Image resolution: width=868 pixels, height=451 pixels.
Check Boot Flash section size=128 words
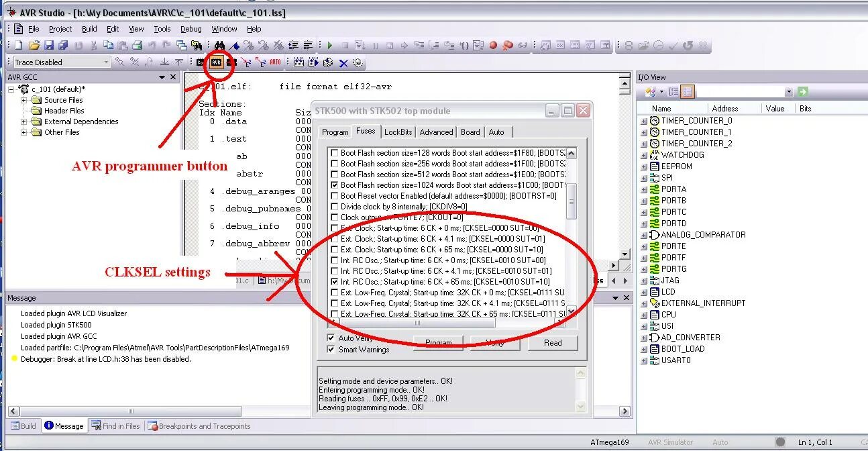[335, 153]
